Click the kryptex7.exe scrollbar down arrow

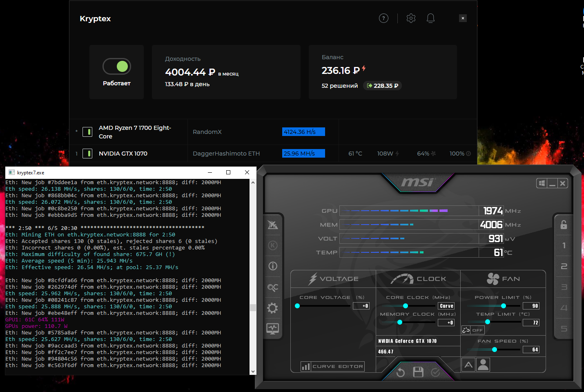point(253,372)
